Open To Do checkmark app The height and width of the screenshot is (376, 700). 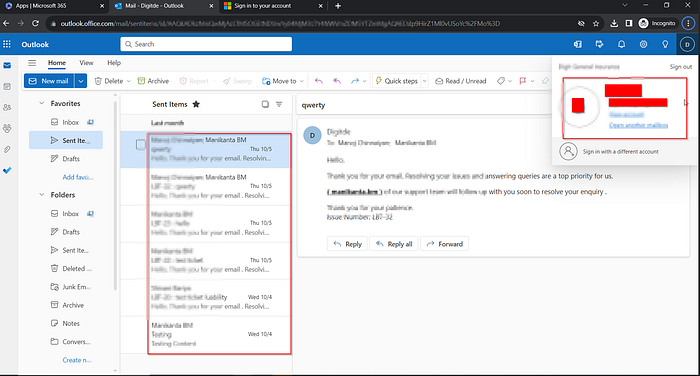(7, 171)
